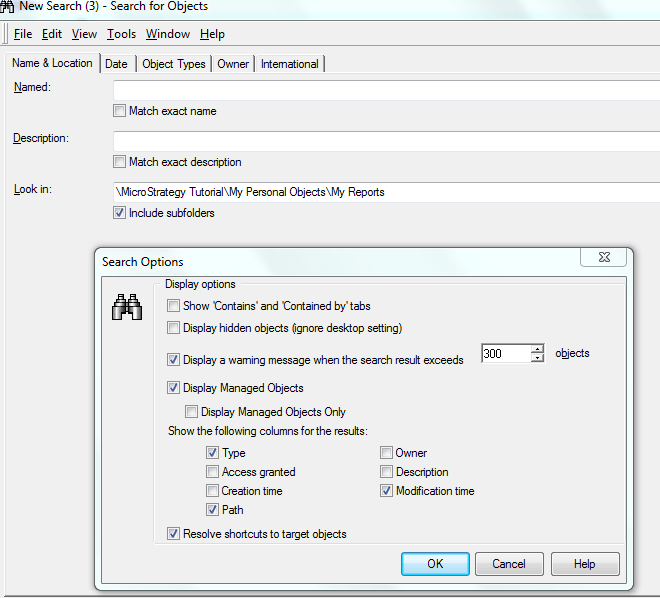Click the Look in path field

coord(386,192)
